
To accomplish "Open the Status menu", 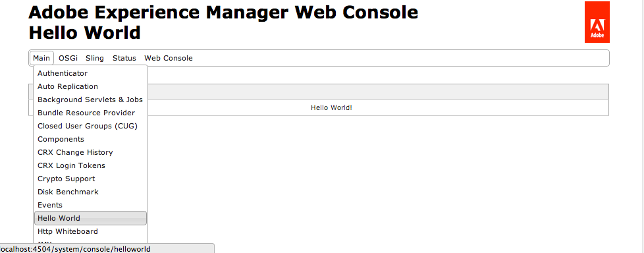I will click(x=124, y=59).
